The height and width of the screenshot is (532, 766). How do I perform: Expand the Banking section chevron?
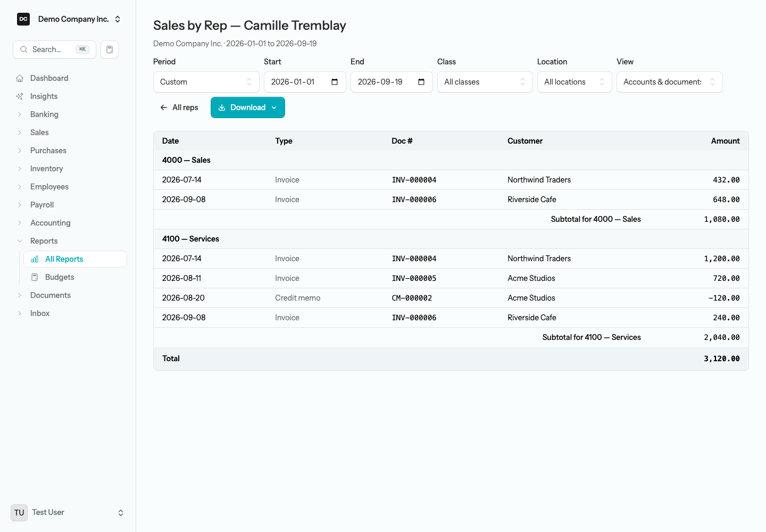pyautogui.click(x=20, y=114)
